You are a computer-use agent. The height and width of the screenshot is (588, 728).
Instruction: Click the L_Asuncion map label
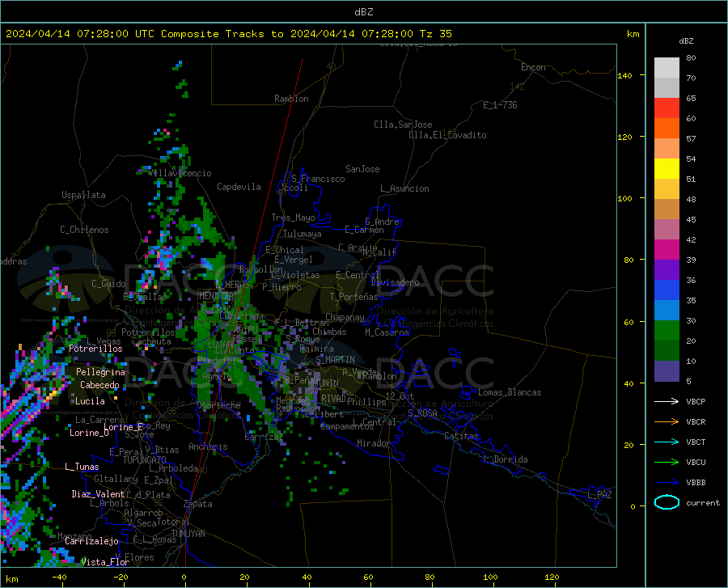tap(404, 188)
